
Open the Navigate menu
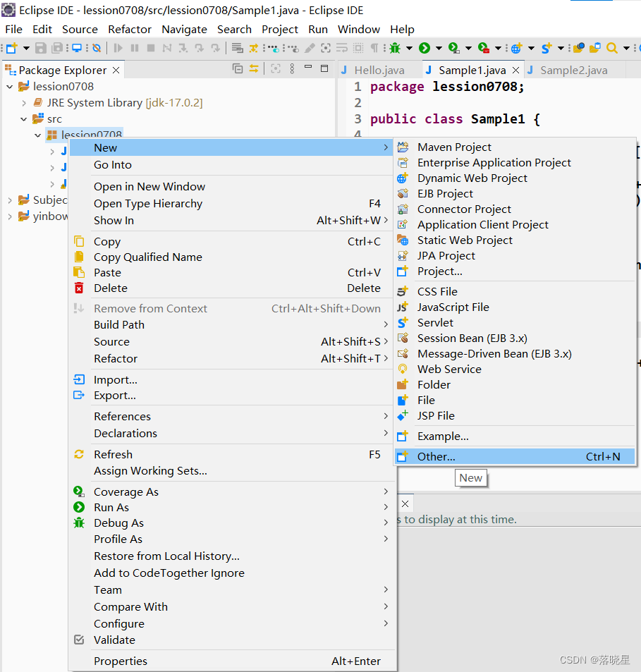(x=184, y=29)
